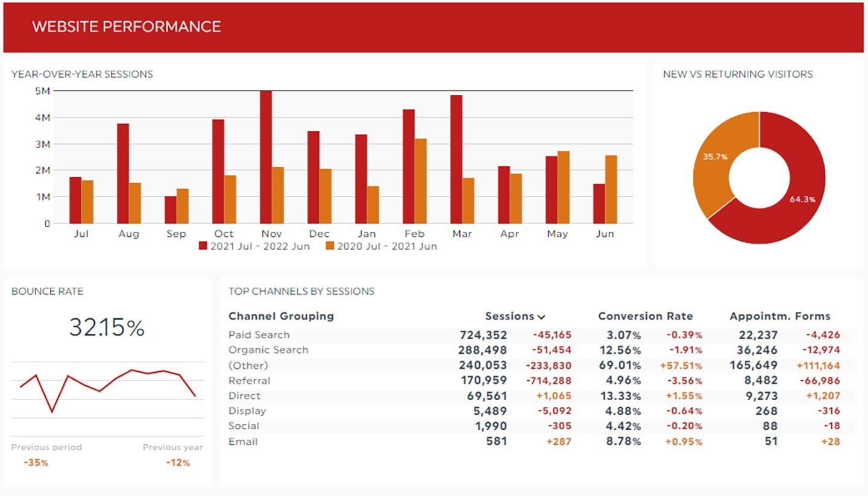Image resolution: width=868 pixels, height=496 pixels.
Task: Click the tallest red bar for Nov
Action: click(x=266, y=157)
